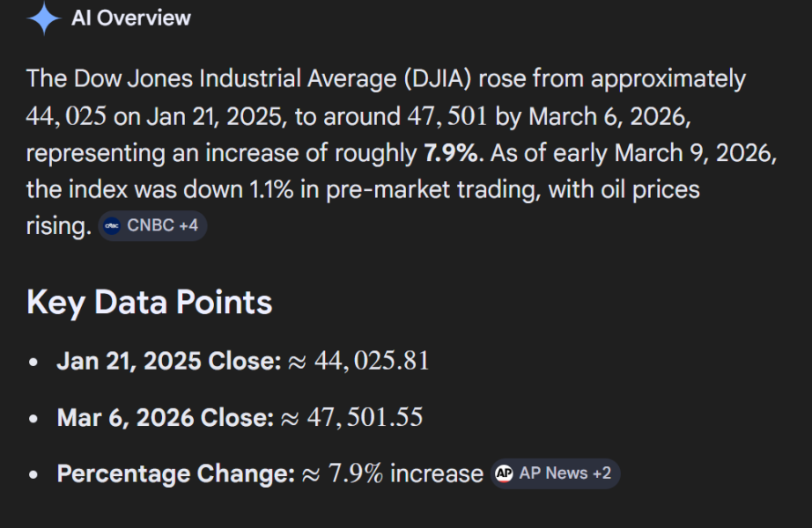Viewport: 812px width, 528px height.
Task: Click the bullet dot before Mar 6 Close
Action: pos(33,418)
